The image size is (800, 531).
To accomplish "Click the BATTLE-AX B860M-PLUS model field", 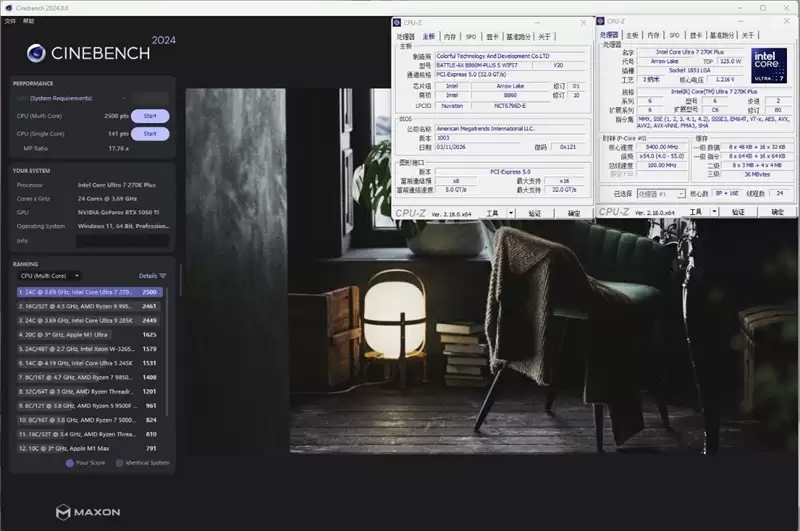I will (x=483, y=65).
